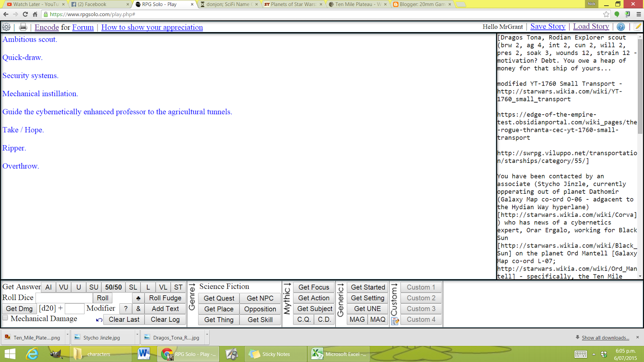
Task: Click the Modifier number input field
Action: click(74, 309)
